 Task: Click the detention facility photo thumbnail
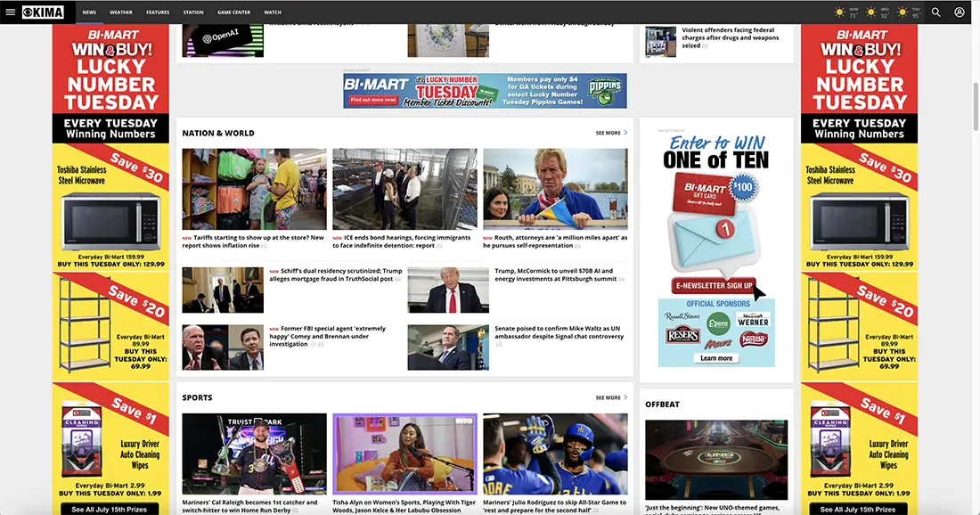(x=404, y=189)
